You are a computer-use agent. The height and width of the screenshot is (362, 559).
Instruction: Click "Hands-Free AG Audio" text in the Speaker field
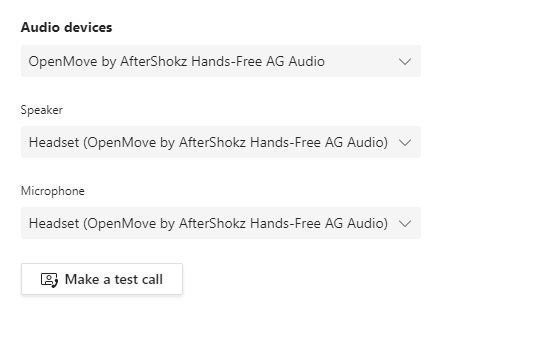point(319,142)
